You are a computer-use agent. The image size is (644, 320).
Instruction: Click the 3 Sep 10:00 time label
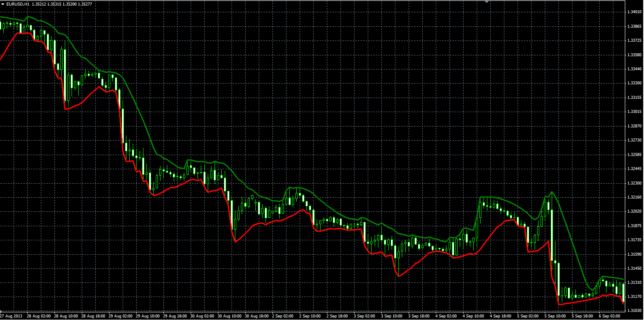(x=392, y=317)
